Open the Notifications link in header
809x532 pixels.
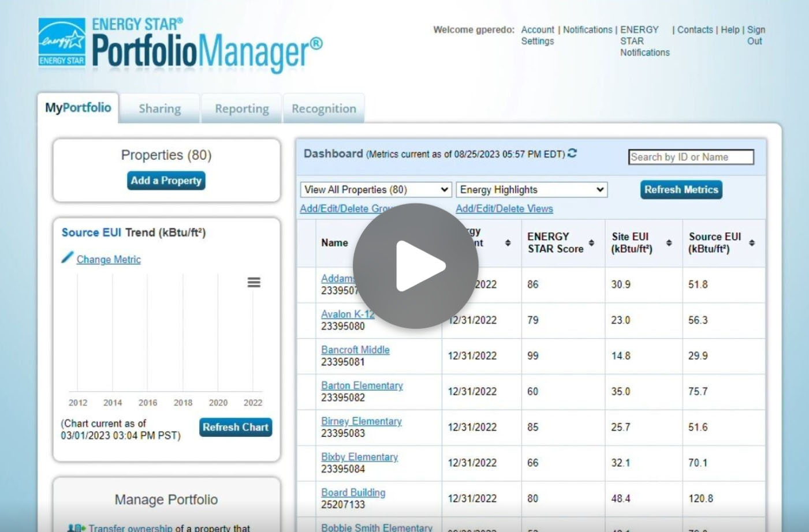tap(587, 29)
